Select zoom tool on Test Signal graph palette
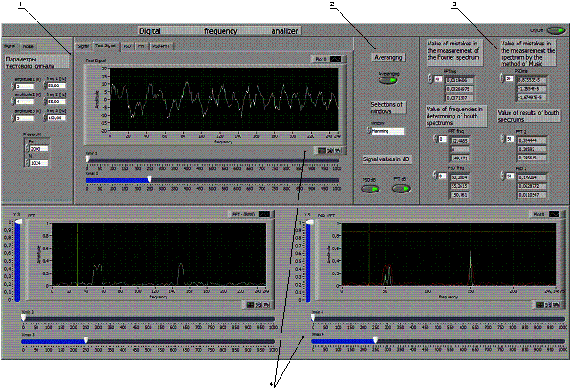571x392 pixels. coord(330,151)
